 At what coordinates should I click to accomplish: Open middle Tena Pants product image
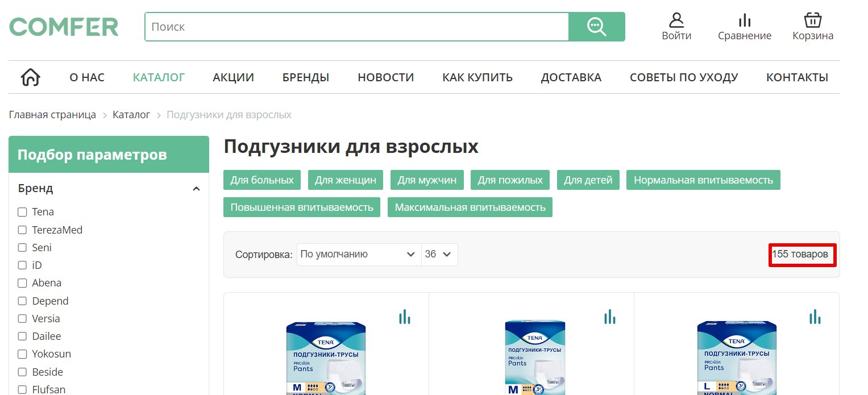535,358
